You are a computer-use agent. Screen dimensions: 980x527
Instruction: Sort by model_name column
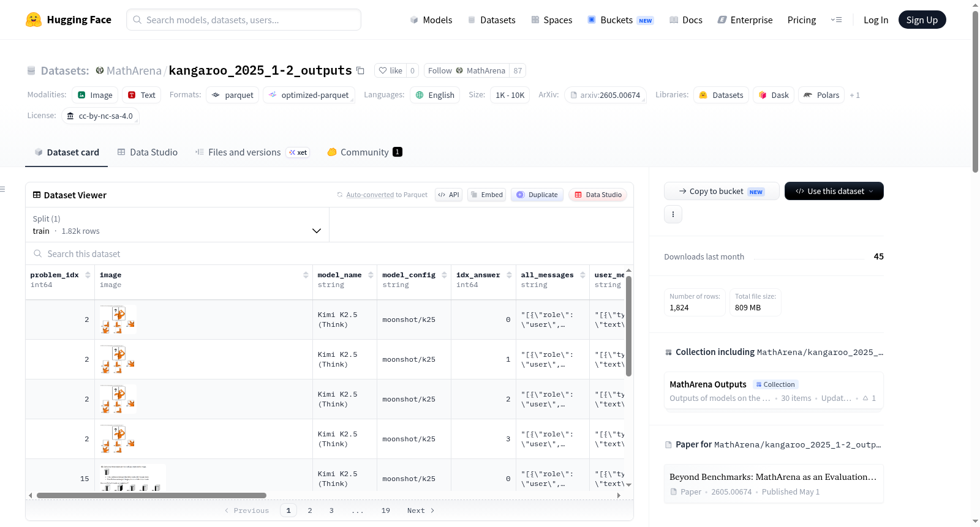point(371,275)
